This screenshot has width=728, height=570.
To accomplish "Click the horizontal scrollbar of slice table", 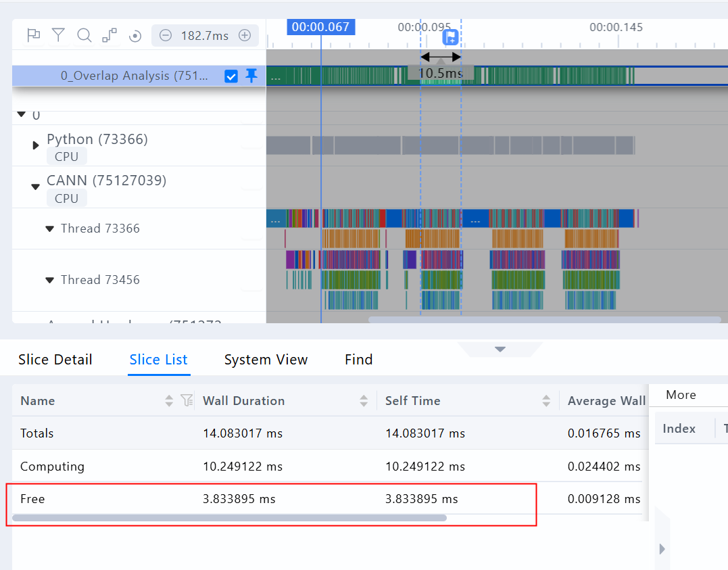I will point(229,518).
